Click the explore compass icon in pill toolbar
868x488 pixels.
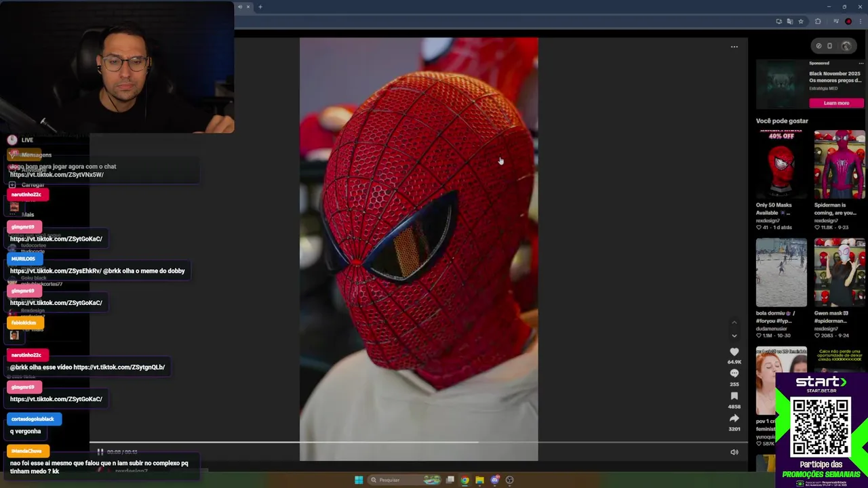pyautogui.click(x=818, y=46)
